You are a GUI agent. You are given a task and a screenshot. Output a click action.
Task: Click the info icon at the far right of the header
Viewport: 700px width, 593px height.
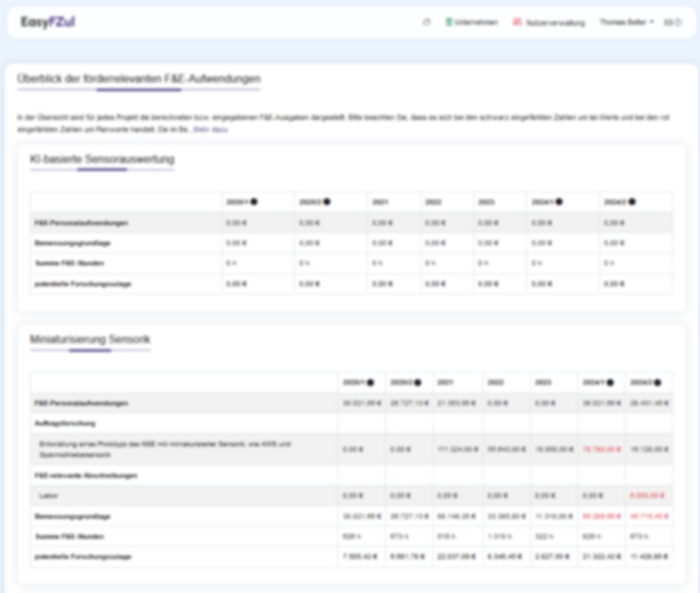pyautogui.click(x=677, y=22)
